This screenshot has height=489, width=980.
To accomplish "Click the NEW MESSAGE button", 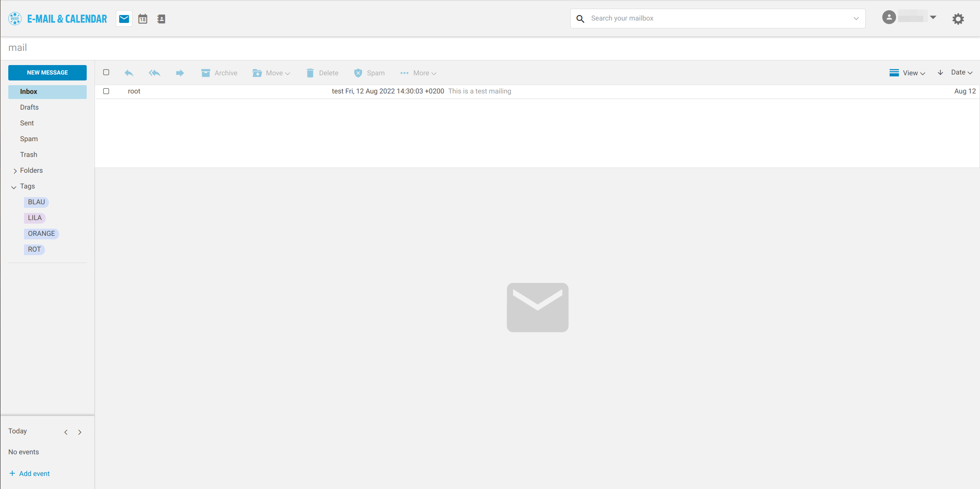I will tap(47, 73).
